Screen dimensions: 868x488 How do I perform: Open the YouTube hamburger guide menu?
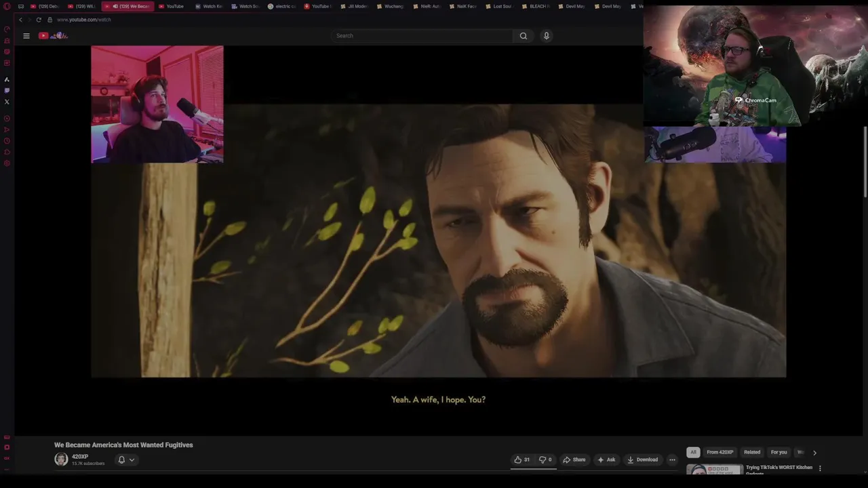[x=26, y=36]
